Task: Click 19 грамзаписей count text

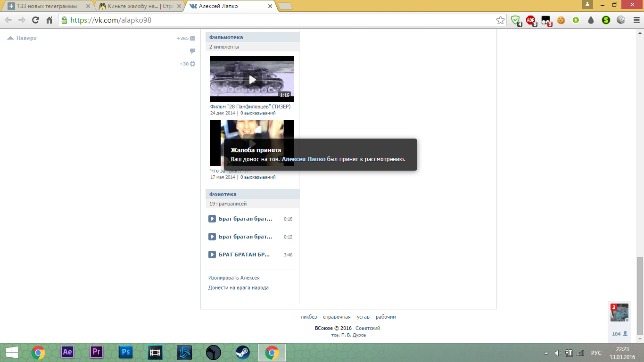Action: click(x=229, y=204)
